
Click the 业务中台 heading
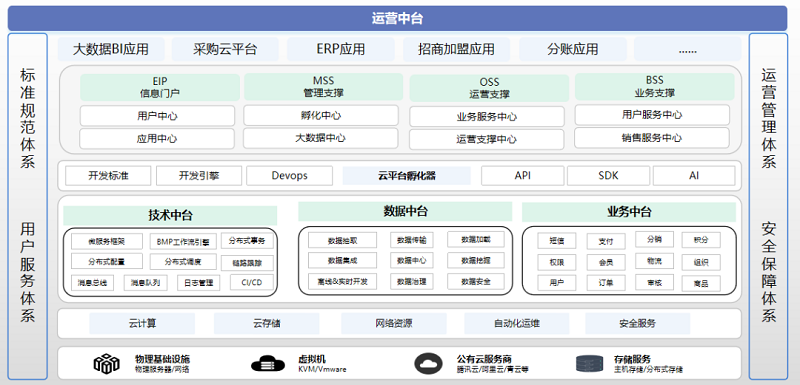coord(629,212)
